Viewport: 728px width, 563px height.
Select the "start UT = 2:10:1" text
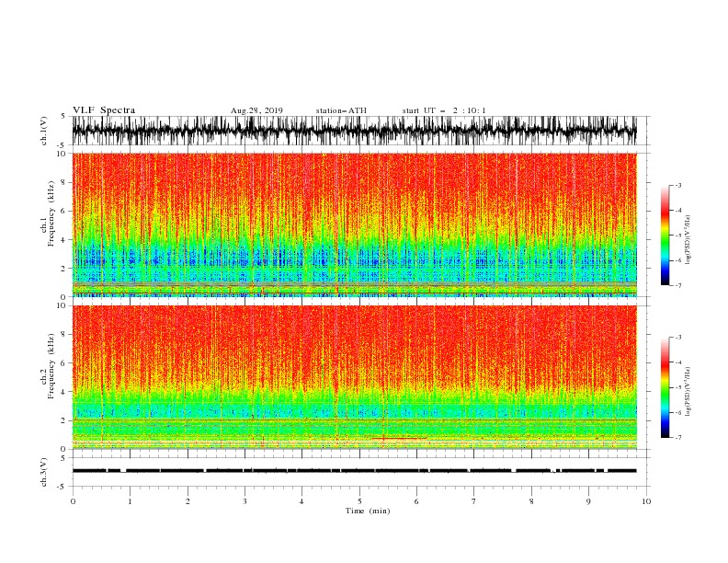coord(444,110)
